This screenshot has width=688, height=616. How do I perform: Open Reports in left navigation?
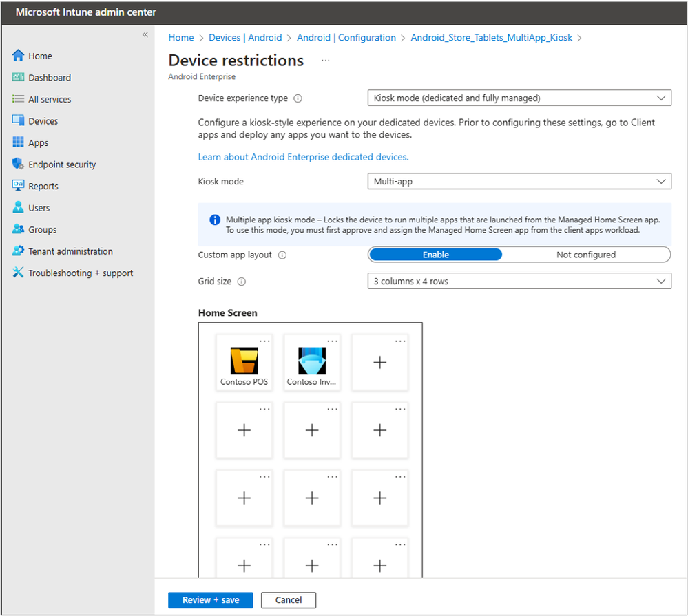(x=43, y=187)
